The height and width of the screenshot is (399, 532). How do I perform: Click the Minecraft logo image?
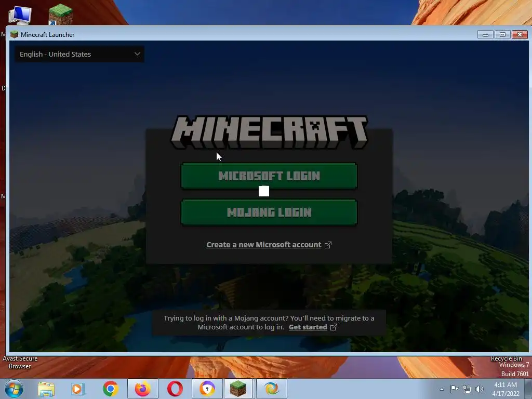point(270,132)
